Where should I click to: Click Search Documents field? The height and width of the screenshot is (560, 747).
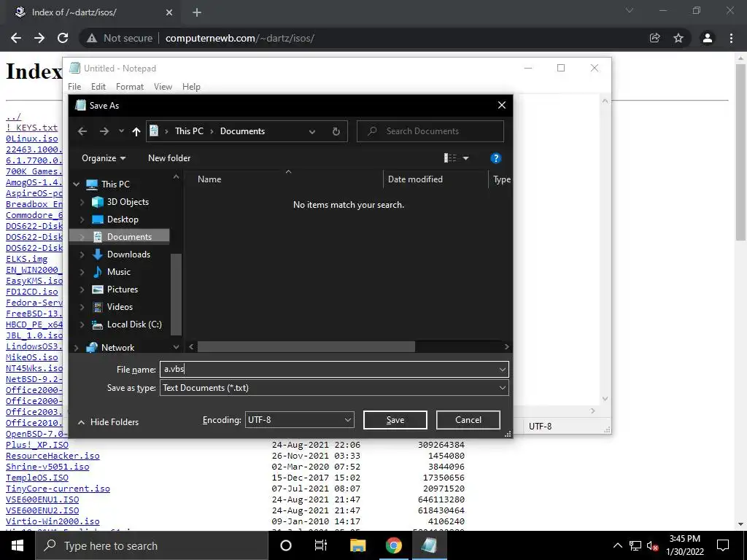(430, 131)
